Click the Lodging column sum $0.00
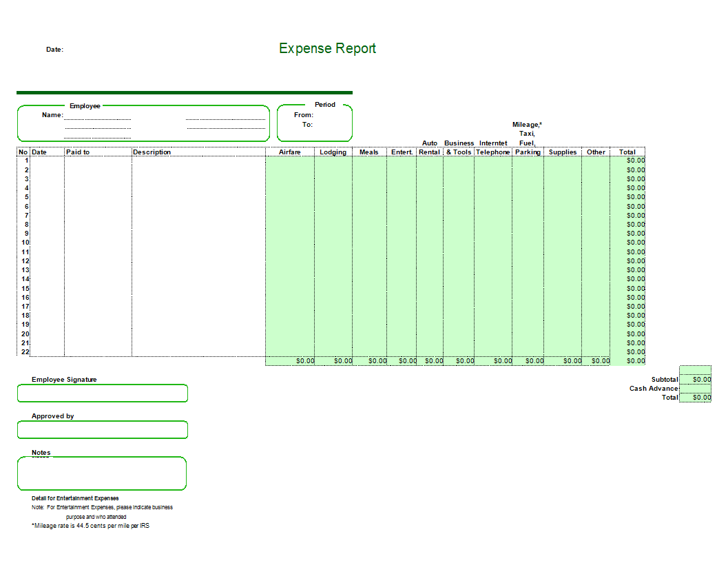The height and width of the screenshot is (563, 728). coord(343,361)
